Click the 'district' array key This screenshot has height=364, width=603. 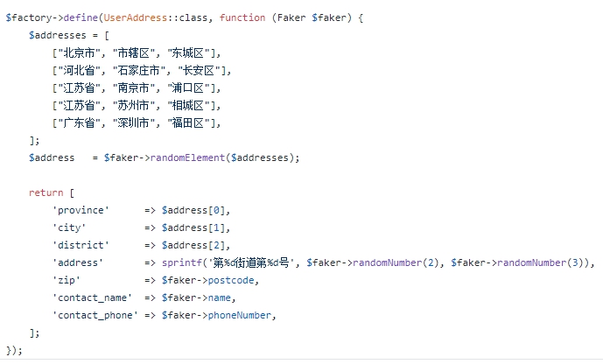tap(81, 245)
